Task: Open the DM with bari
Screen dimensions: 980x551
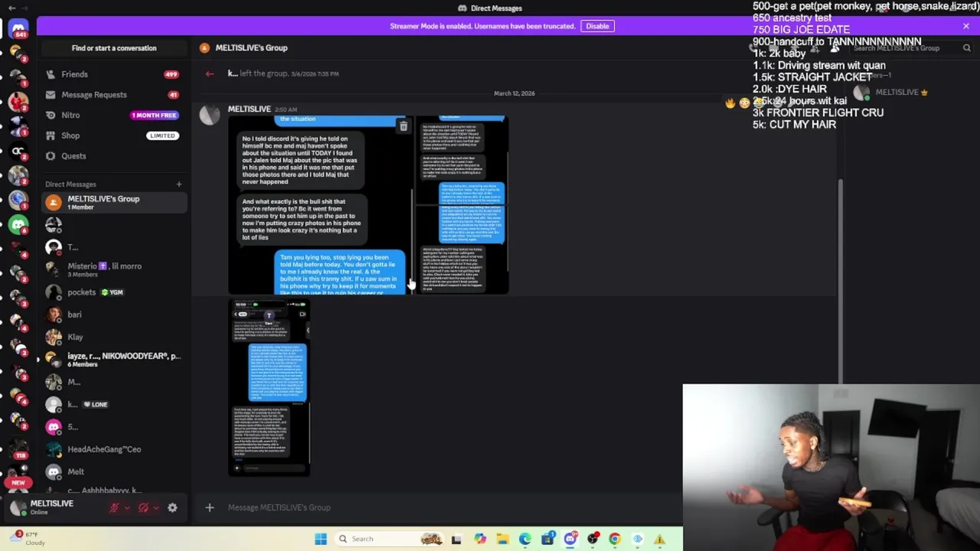Action: click(114, 315)
